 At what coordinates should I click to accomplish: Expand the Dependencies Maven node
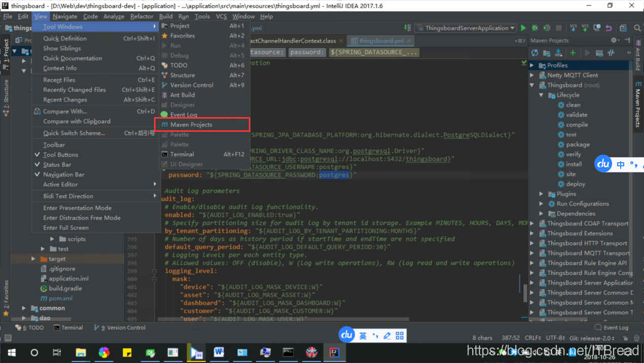click(x=542, y=213)
